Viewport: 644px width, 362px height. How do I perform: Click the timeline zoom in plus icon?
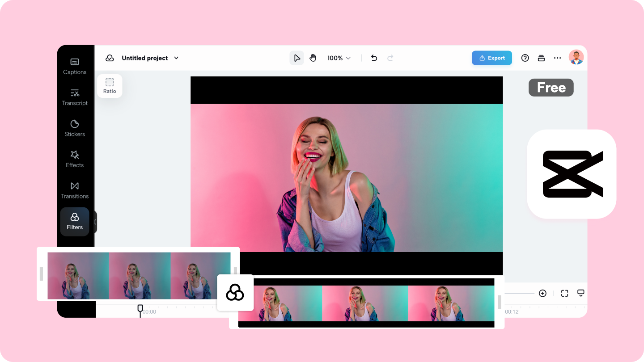point(542,293)
